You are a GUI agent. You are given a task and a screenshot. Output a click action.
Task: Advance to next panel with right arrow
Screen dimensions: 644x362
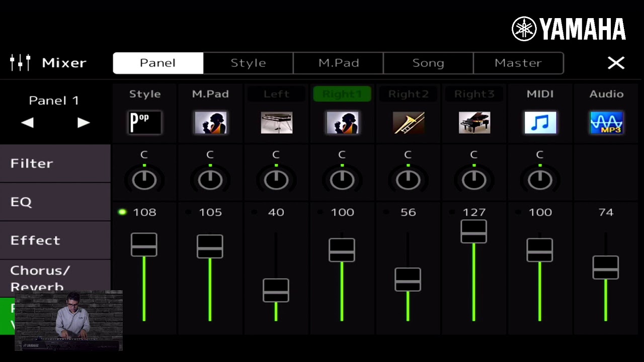click(84, 123)
